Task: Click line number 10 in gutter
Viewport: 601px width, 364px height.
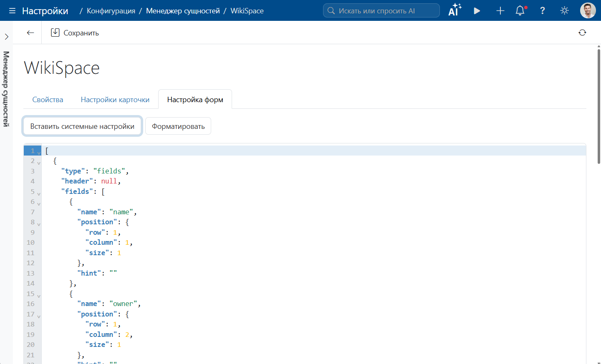Action: [x=31, y=242]
